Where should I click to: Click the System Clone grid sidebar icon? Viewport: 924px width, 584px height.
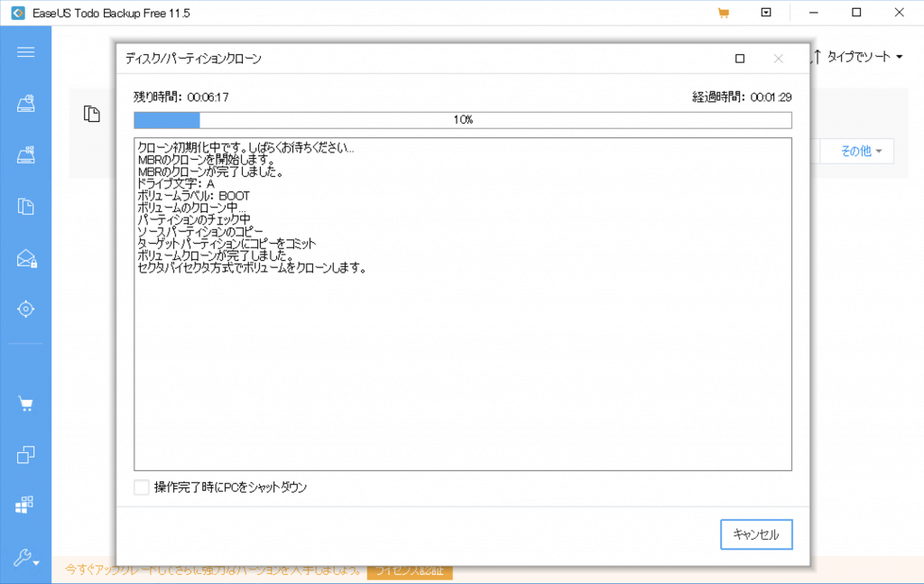click(25, 505)
